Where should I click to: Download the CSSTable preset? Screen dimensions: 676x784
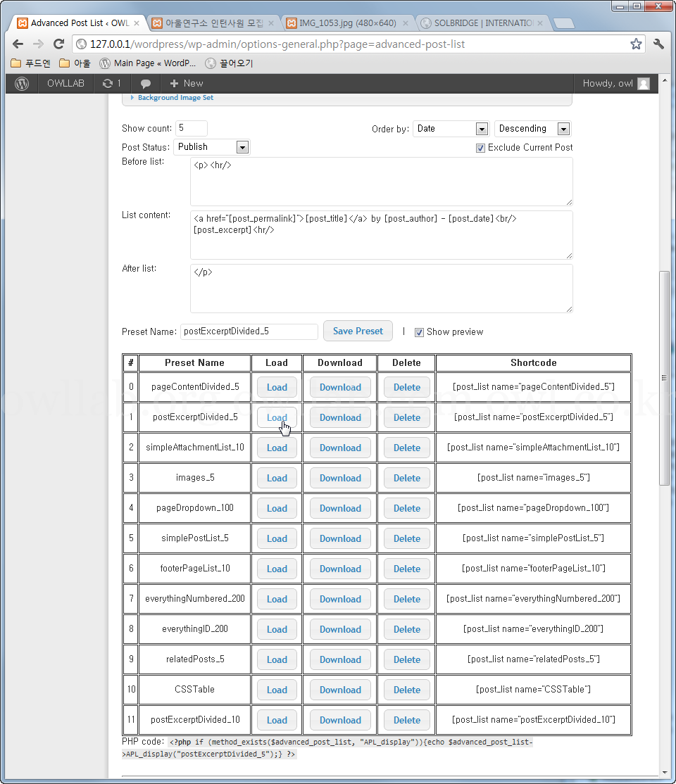click(340, 690)
